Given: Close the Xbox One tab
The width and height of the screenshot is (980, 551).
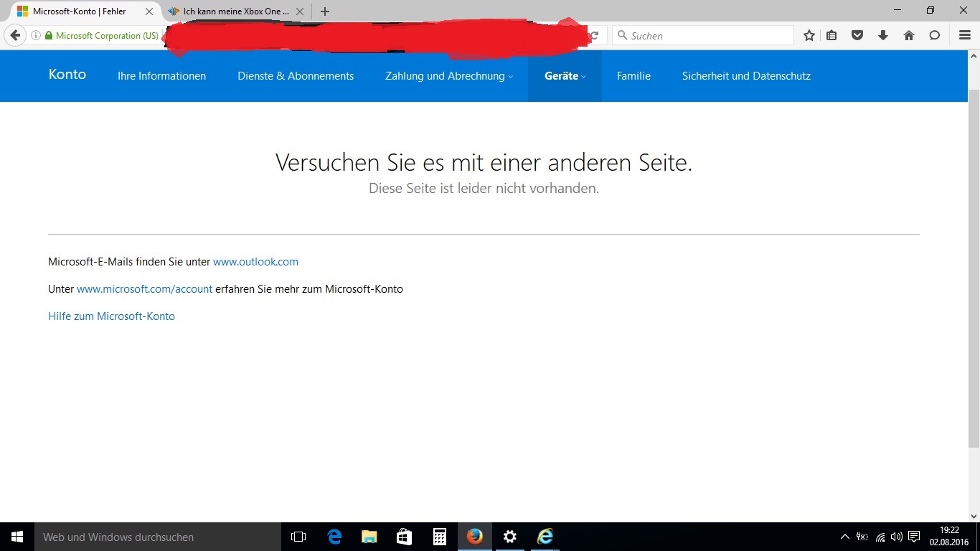Looking at the screenshot, I should [300, 11].
